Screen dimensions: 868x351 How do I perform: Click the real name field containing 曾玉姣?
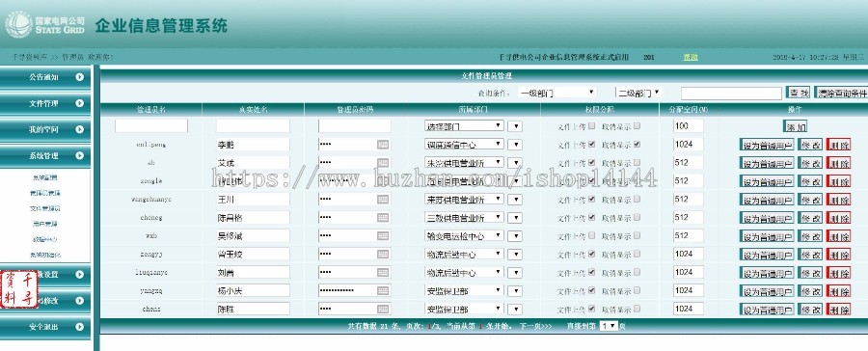click(x=253, y=255)
